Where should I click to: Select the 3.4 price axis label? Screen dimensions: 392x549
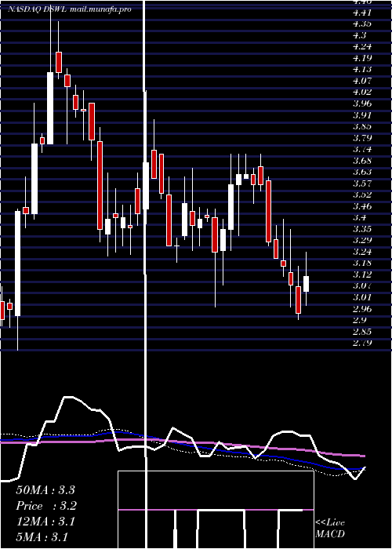pos(360,218)
